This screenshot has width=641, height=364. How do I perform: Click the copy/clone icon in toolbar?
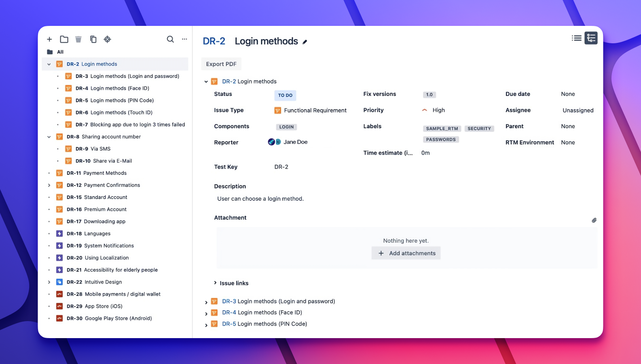tap(93, 39)
